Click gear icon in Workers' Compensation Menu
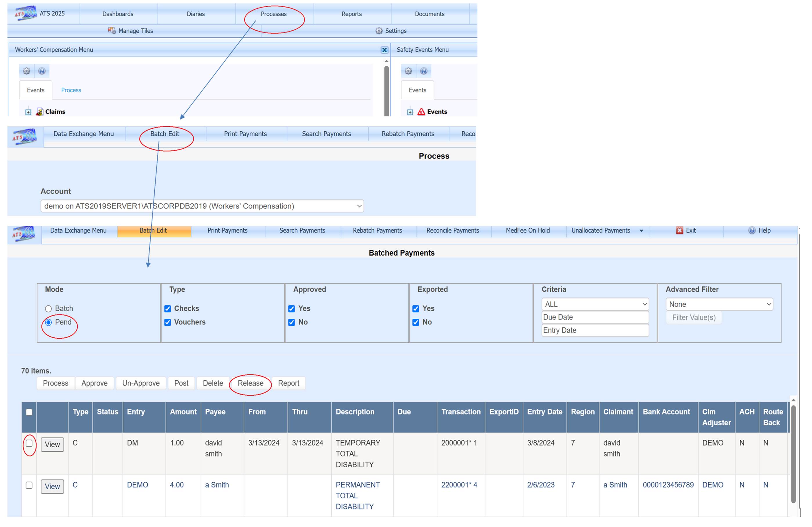The width and height of the screenshot is (812, 527). coord(27,71)
